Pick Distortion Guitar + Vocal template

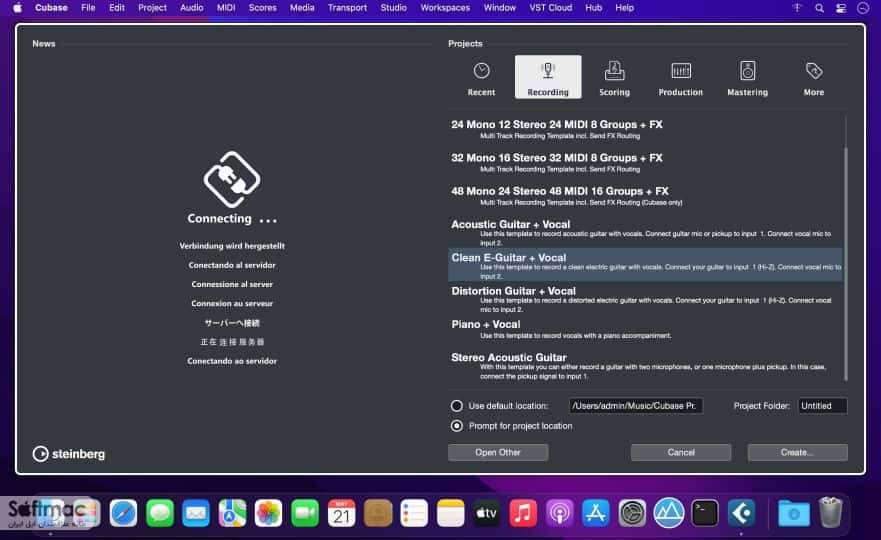coord(645,298)
